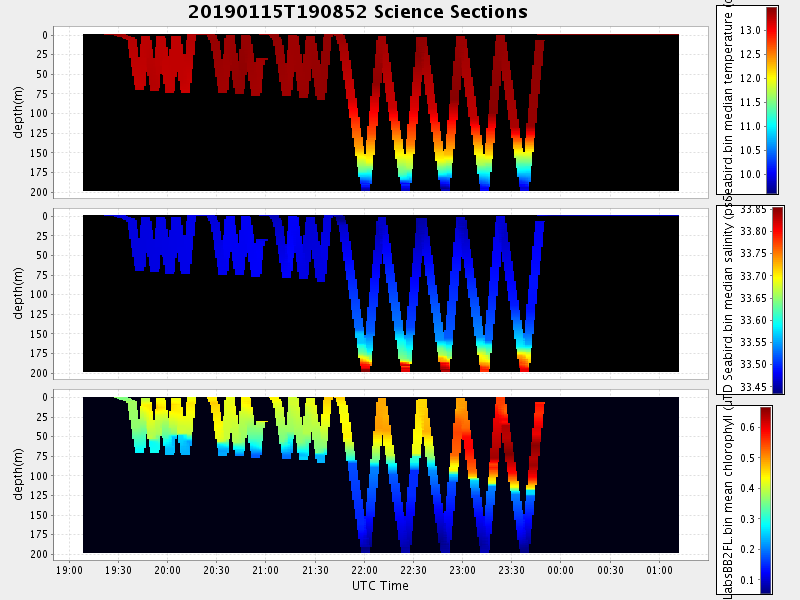Click the plot title '20190115T190852 Science Sections'
Image resolution: width=800 pixels, height=600 pixels.
(358, 12)
